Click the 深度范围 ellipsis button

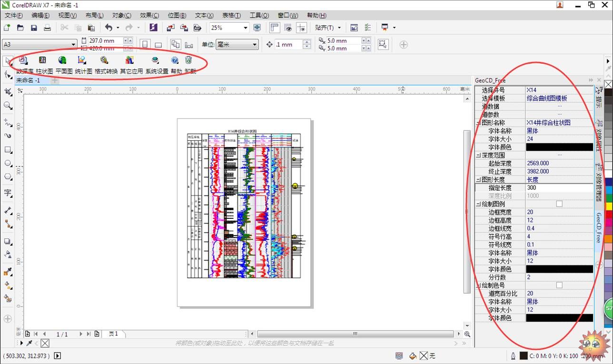click(559, 155)
